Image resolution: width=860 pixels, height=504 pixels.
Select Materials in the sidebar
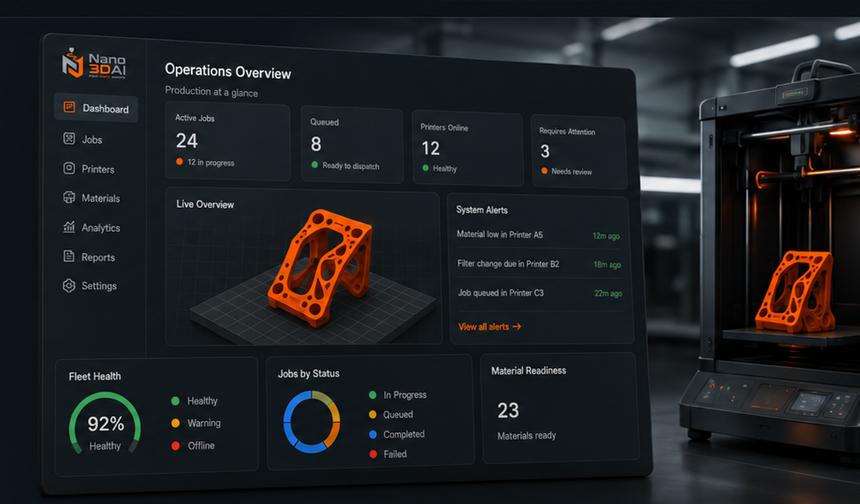(101, 198)
